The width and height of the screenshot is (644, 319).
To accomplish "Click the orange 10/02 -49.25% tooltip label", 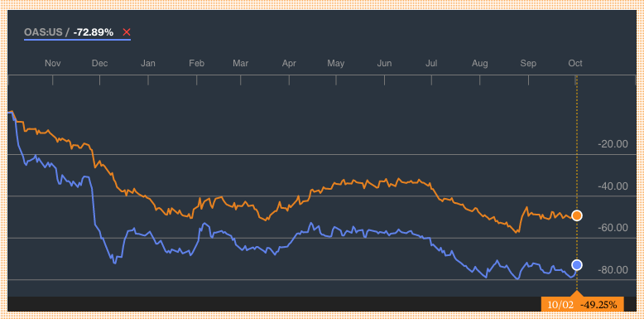I will (583, 305).
